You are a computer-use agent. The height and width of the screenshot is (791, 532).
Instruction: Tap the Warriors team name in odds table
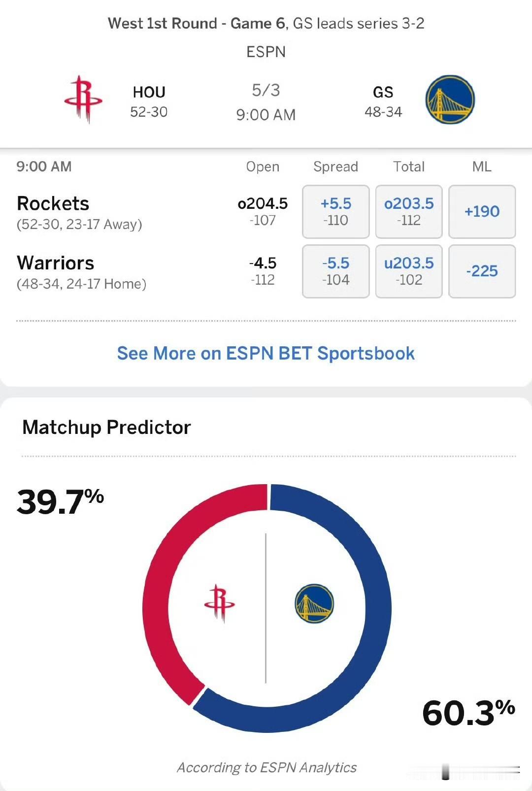click(56, 263)
